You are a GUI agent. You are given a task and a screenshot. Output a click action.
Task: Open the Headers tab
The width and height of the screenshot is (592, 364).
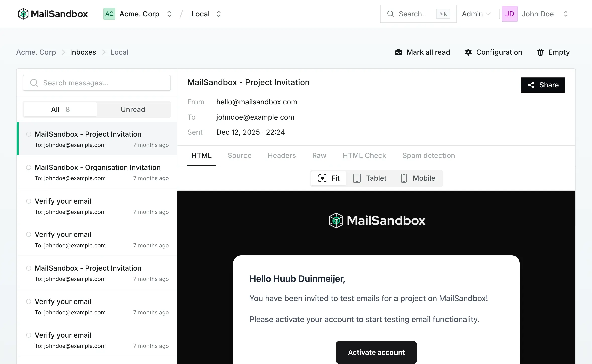pos(282,155)
